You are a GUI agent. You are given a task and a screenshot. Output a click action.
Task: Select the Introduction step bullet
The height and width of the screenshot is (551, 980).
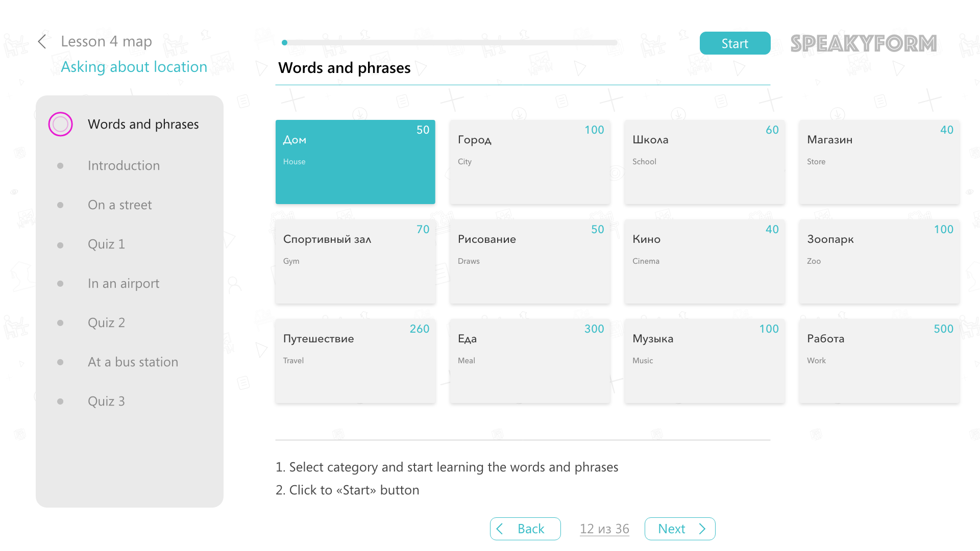(x=60, y=166)
